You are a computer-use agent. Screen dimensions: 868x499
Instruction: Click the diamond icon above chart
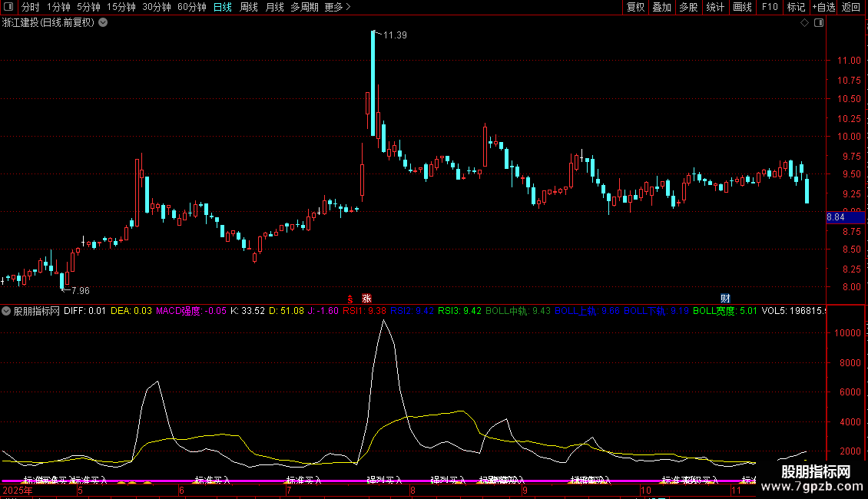pyautogui.click(x=805, y=23)
